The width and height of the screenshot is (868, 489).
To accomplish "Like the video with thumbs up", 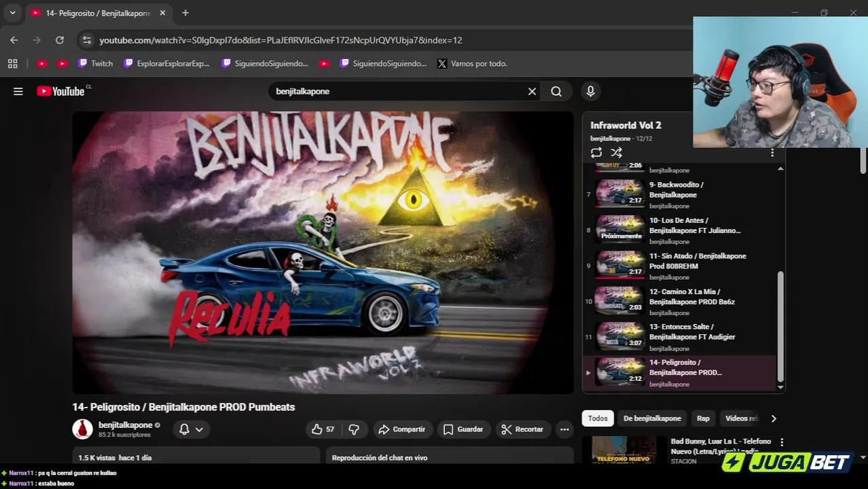I will click(323, 429).
